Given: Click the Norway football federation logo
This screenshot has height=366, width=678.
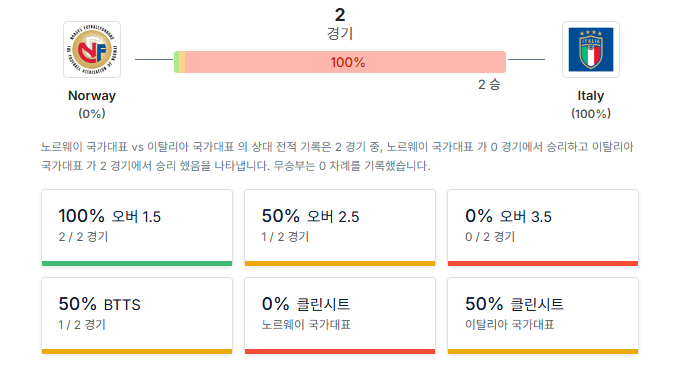Looking at the screenshot, I should tap(92, 49).
